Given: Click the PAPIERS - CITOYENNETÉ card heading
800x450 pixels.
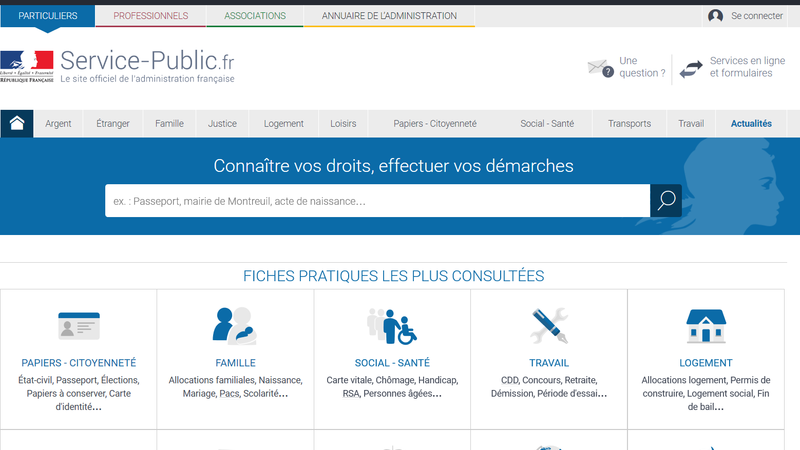Looking at the screenshot, I should pyautogui.click(x=79, y=363).
